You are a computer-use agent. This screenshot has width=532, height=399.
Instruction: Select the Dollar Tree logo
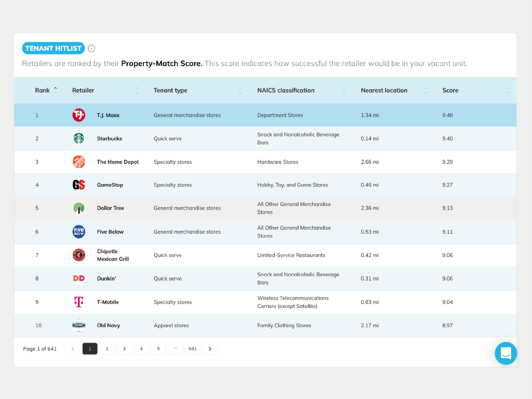(79, 208)
